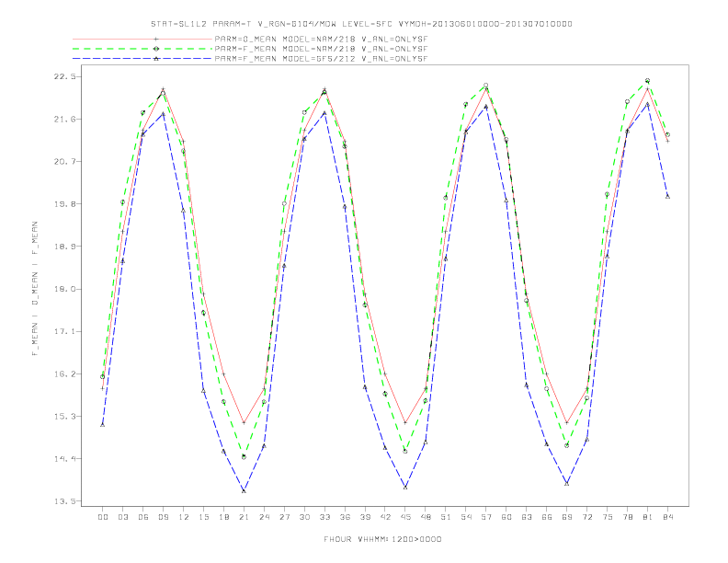This screenshot has width=728, height=563.
Task: Click x-axis tick label 09
Action: [x=163, y=517]
